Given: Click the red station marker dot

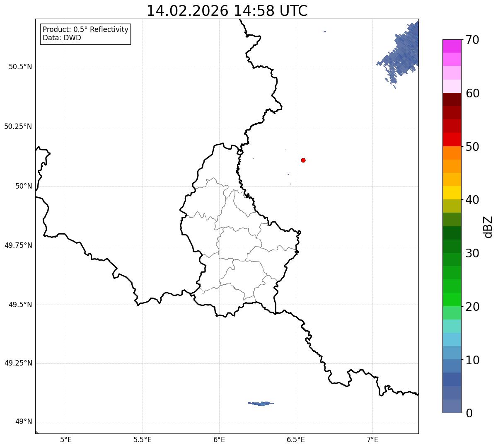Looking at the screenshot, I should [303, 160].
